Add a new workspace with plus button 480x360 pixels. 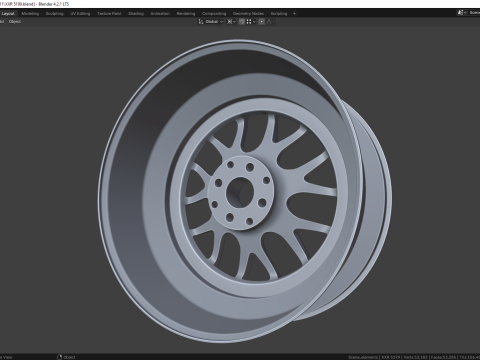[294, 14]
